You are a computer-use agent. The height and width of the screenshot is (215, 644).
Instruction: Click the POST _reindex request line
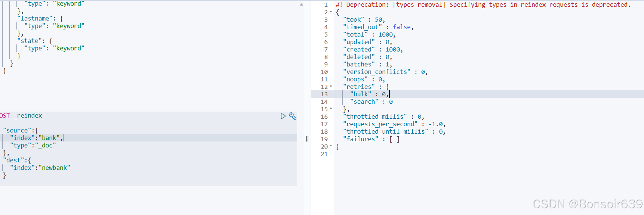(21, 115)
